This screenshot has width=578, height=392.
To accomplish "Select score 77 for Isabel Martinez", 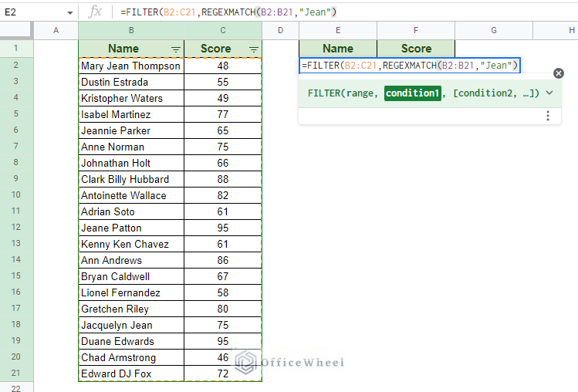I will point(223,114).
